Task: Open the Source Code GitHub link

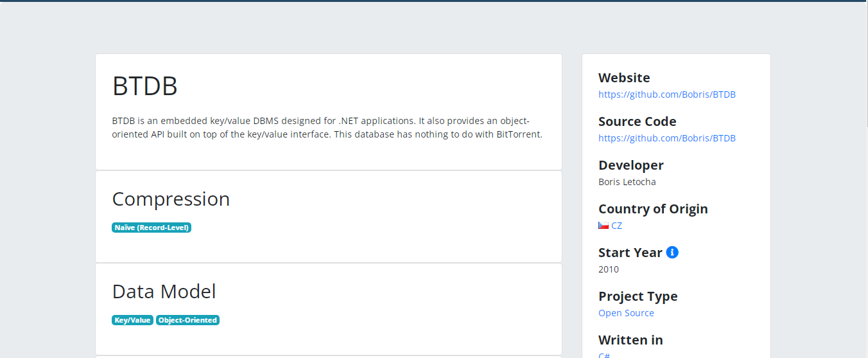Action: 667,138
